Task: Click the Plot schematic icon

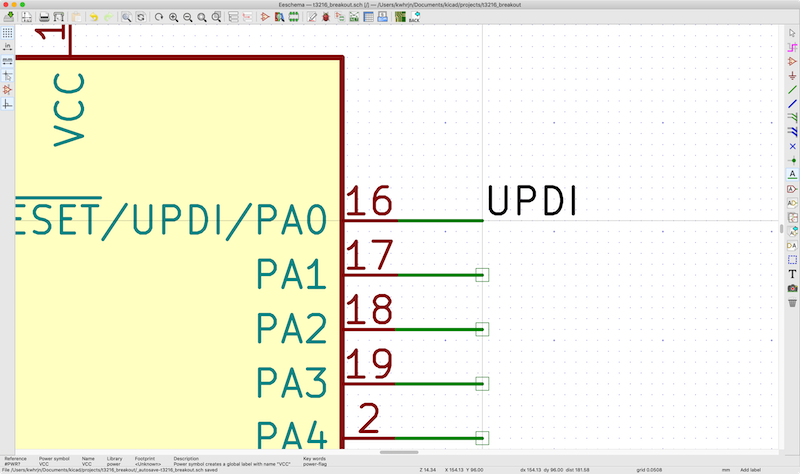Action: pos(59,17)
